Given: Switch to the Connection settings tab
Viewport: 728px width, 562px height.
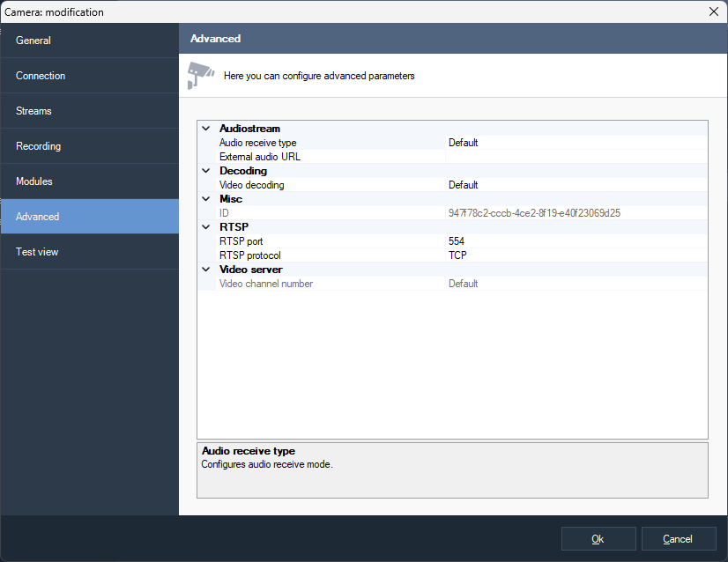Looking at the screenshot, I should 89,76.
